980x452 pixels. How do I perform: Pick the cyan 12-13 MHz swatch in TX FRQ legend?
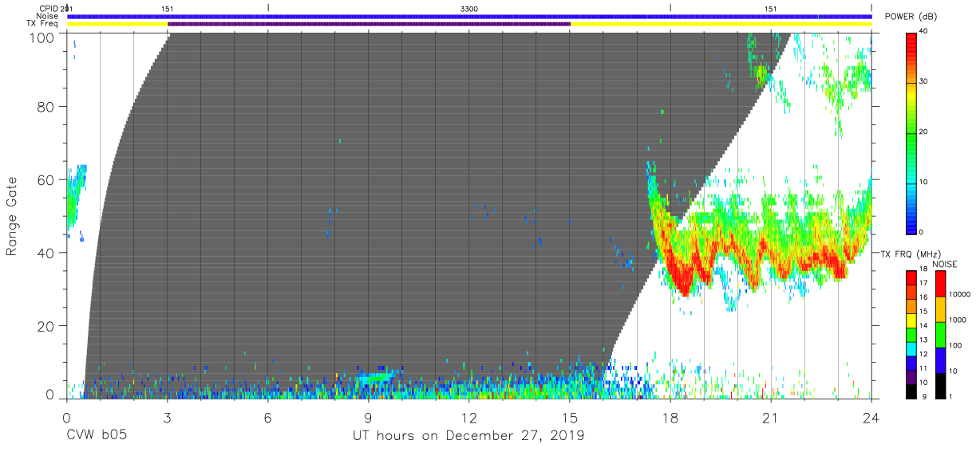coord(911,348)
